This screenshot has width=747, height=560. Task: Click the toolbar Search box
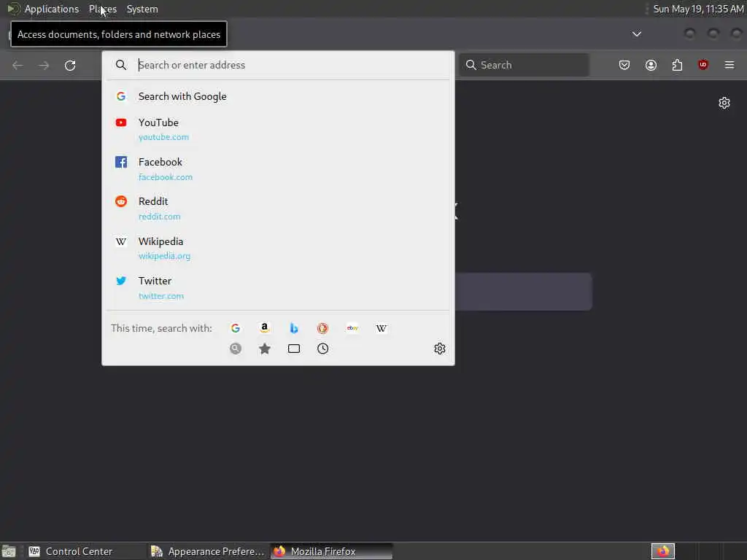[x=524, y=65]
